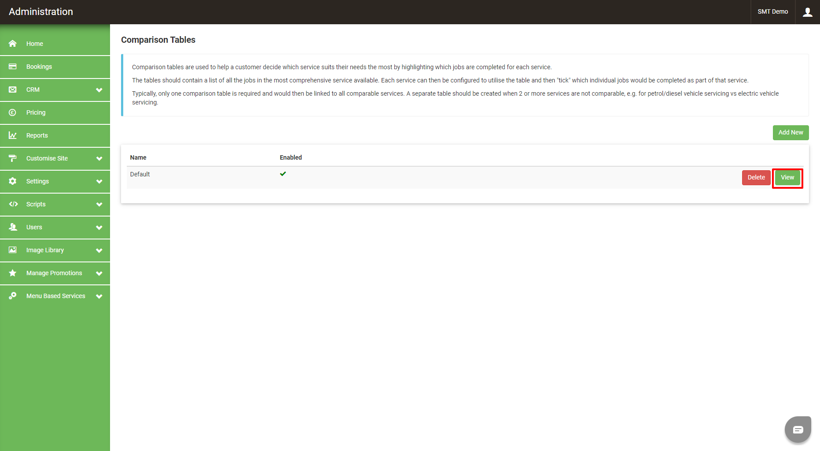Click the Settings gear icon
The image size is (820, 451).
tap(13, 181)
